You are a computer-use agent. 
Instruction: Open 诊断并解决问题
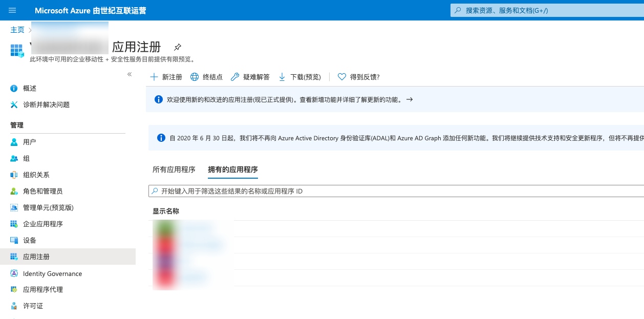(x=46, y=104)
